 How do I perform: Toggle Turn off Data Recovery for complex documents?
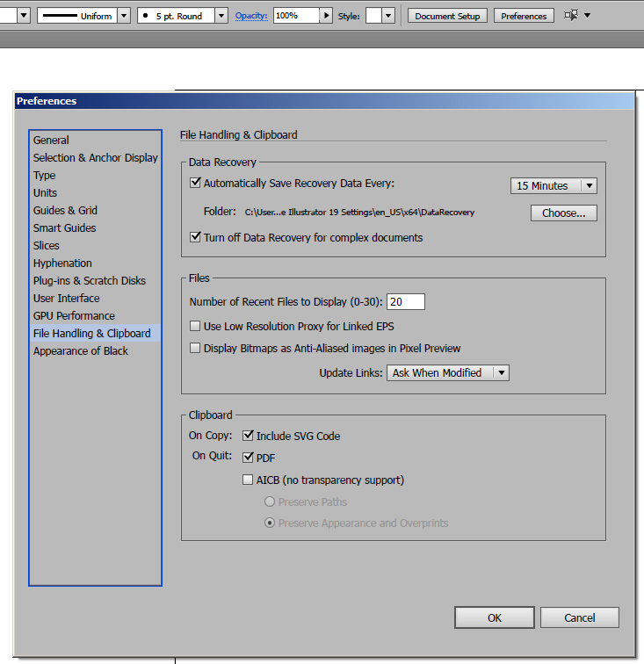point(195,237)
